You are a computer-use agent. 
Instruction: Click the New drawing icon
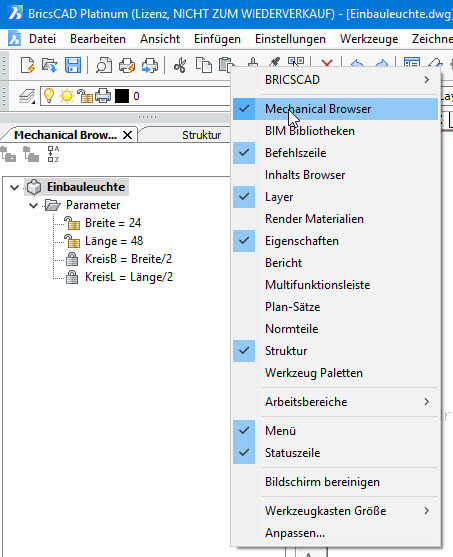coord(28,65)
